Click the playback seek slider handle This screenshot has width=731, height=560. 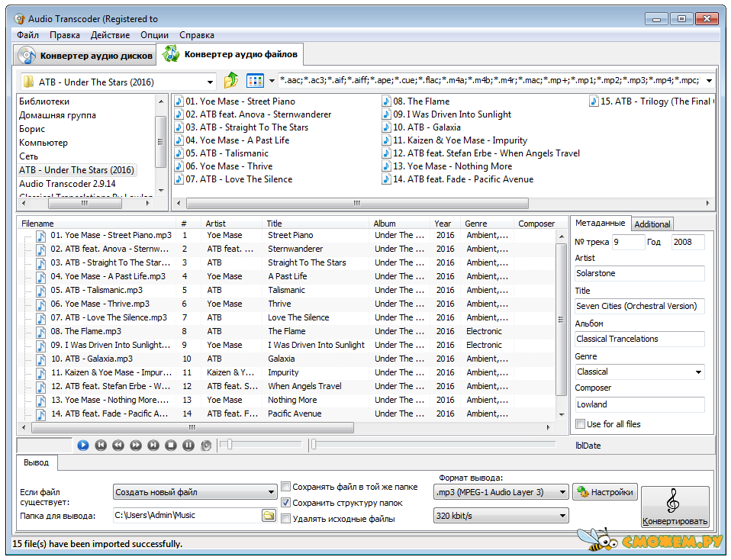[314, 444]
